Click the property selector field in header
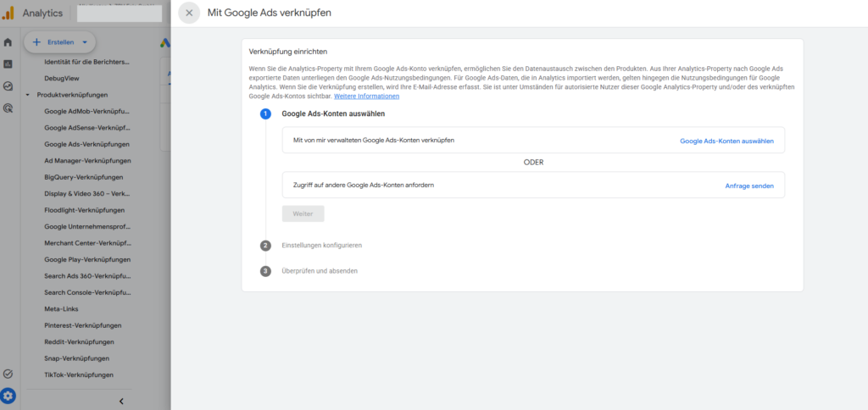 [120, 14]
